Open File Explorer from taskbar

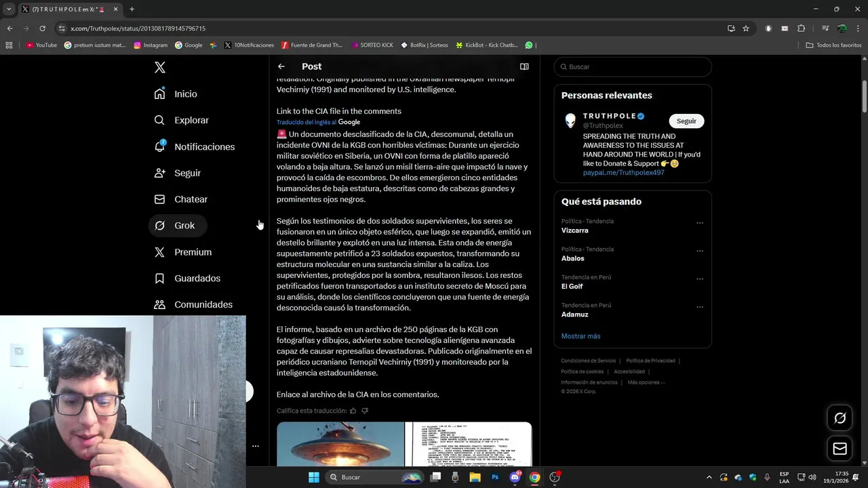(475, 477)
